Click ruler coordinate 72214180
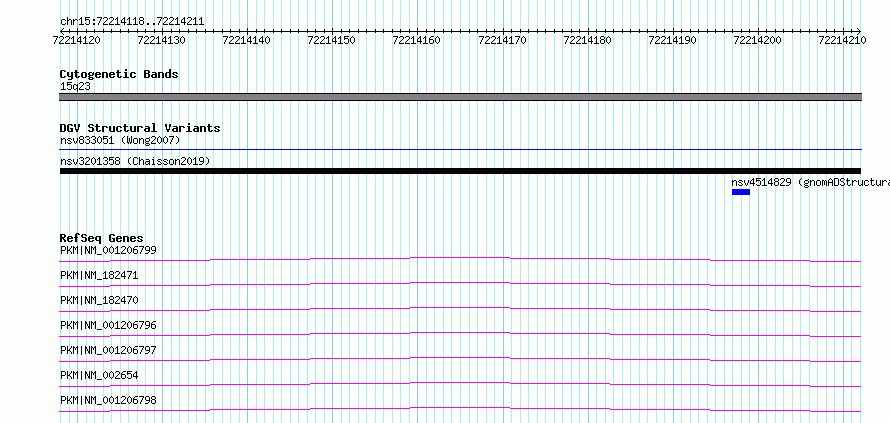This screenshot has height=423, width=890. (x=587, y=40)
